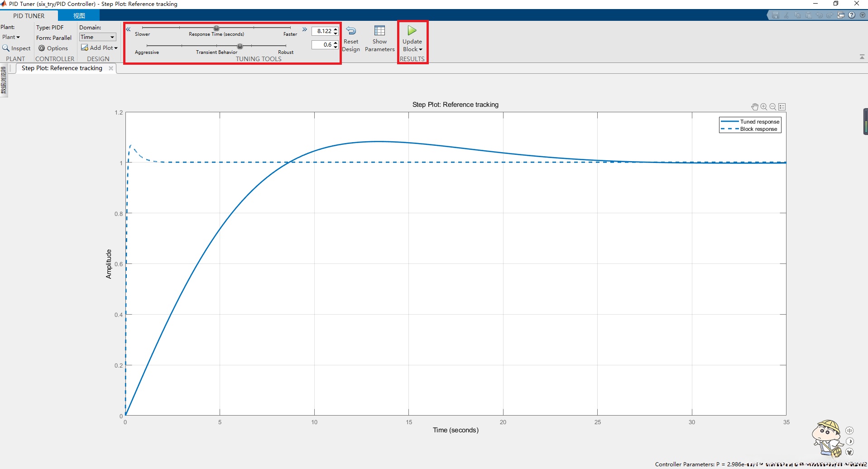Select the zoom out tool on plot

(x=773, y=107)
